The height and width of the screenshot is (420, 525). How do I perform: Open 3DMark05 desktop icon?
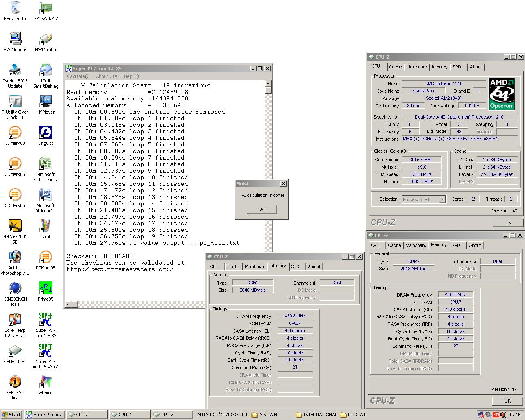[x=15, y=167]
